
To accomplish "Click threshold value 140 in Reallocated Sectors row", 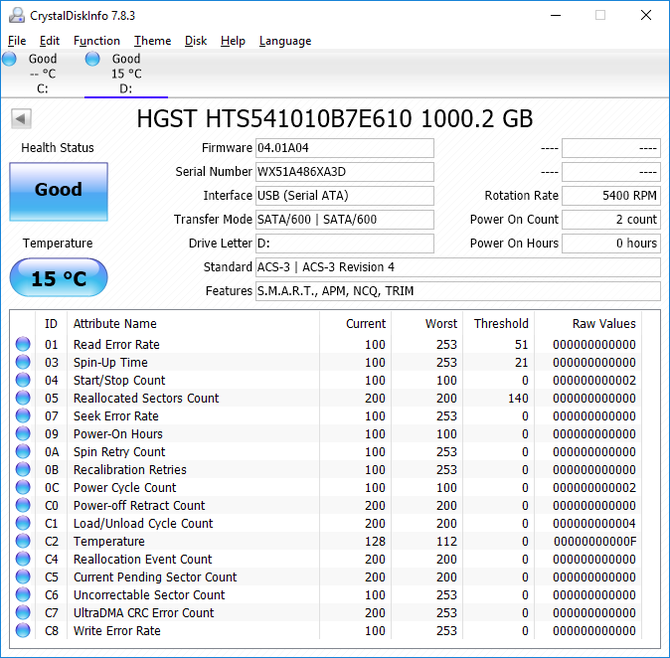I will [x=518, y=398].
